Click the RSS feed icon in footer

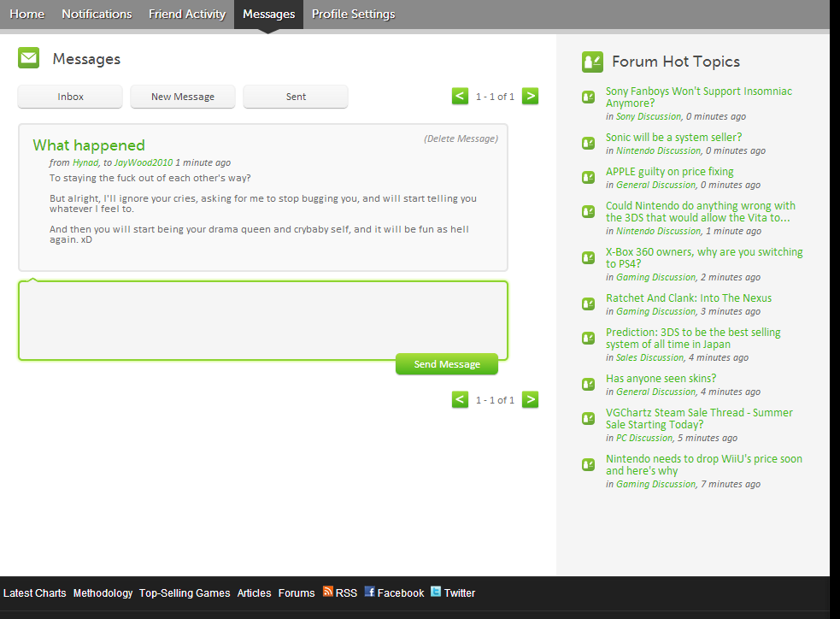pos(328,592)
